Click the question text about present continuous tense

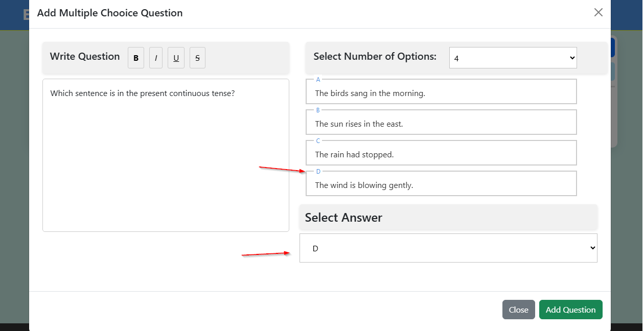[143, 93]
